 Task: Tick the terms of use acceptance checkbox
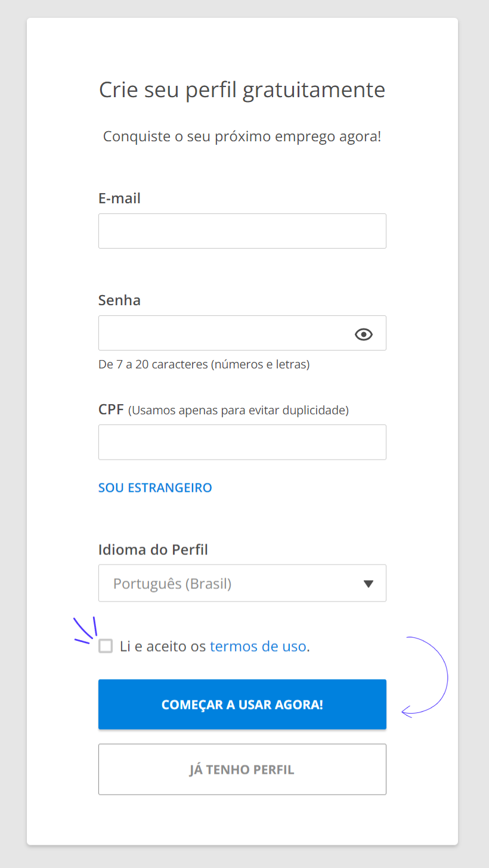(106, 646)
